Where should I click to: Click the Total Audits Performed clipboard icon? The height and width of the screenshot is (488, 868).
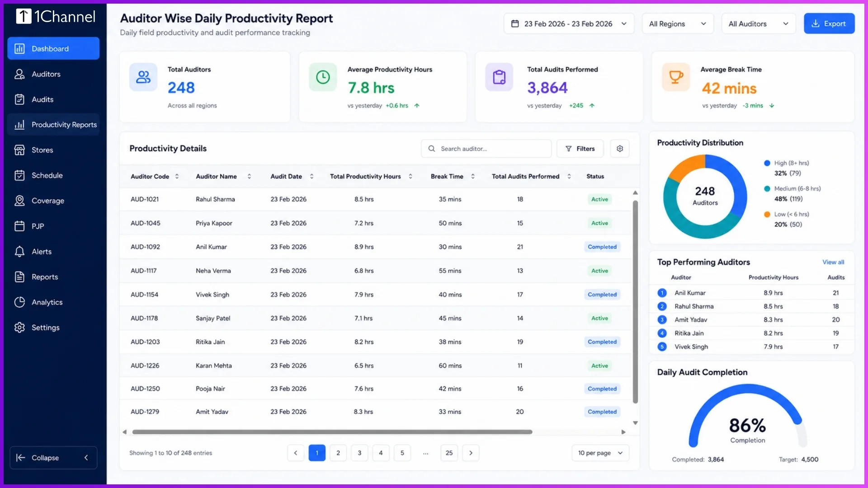(499, 77)
